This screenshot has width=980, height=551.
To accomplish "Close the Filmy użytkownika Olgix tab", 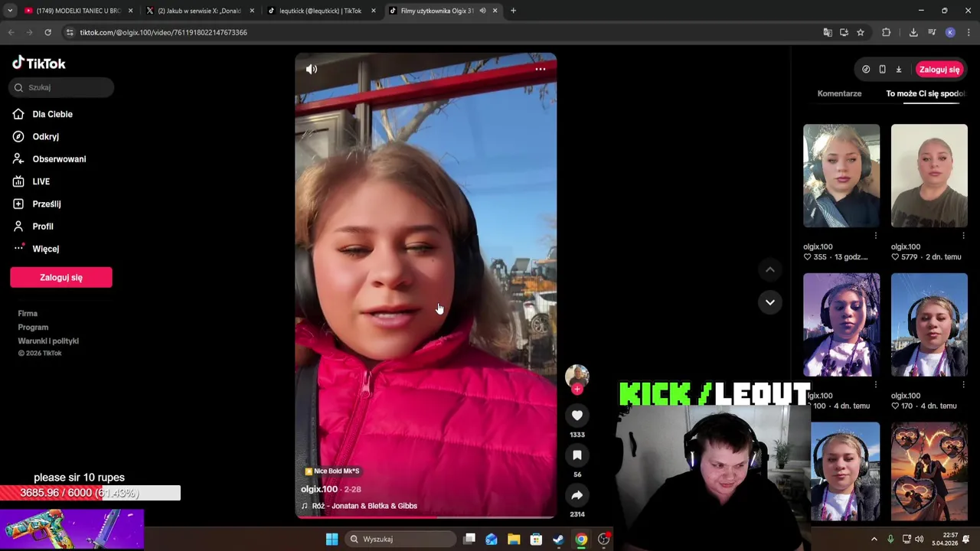I will click(495, 11).
